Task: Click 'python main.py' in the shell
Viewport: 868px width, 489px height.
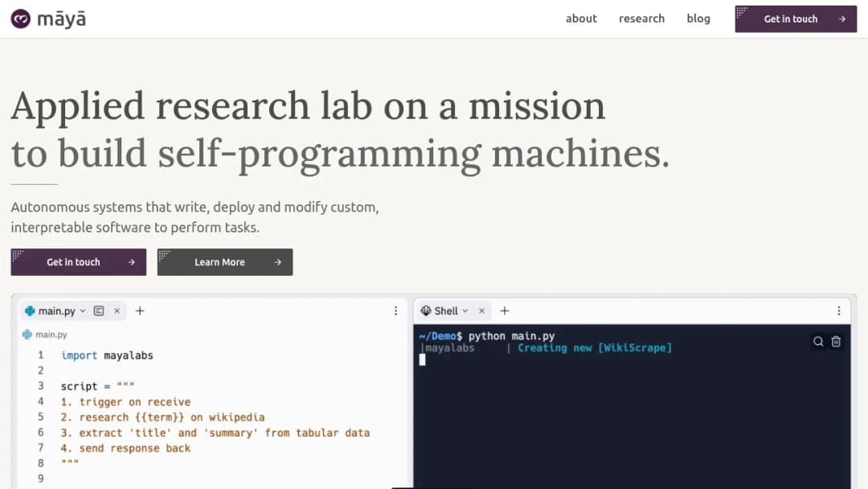Action: click(x=511, y=336)
